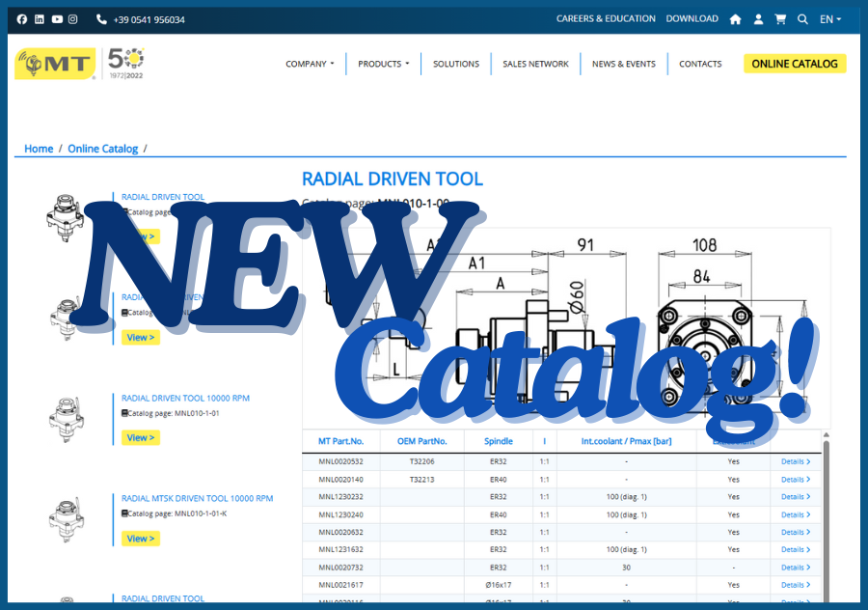Open the YouTube icon link
The width and height of the screenshot is (868, 610).
coord(57,19)
